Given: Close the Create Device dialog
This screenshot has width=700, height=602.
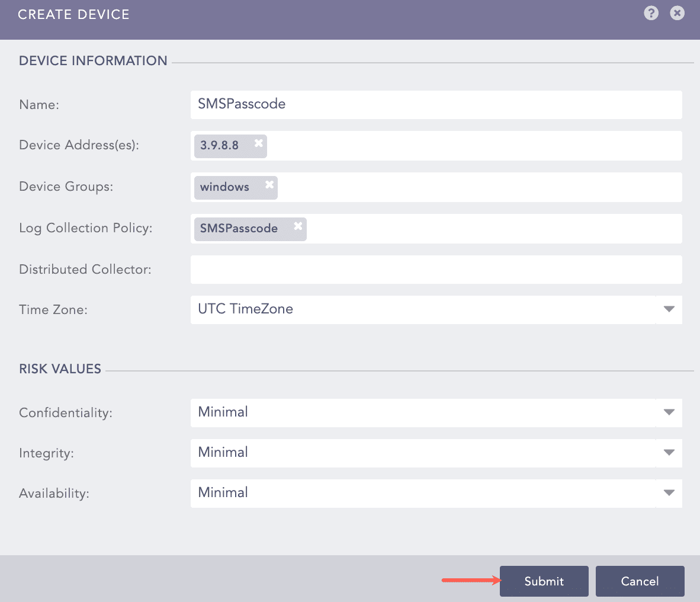Looking at the screenshot, I should [677, 13].
